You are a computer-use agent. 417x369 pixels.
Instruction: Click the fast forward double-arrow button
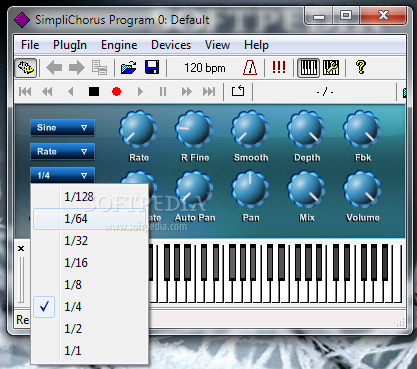(186, 91)
